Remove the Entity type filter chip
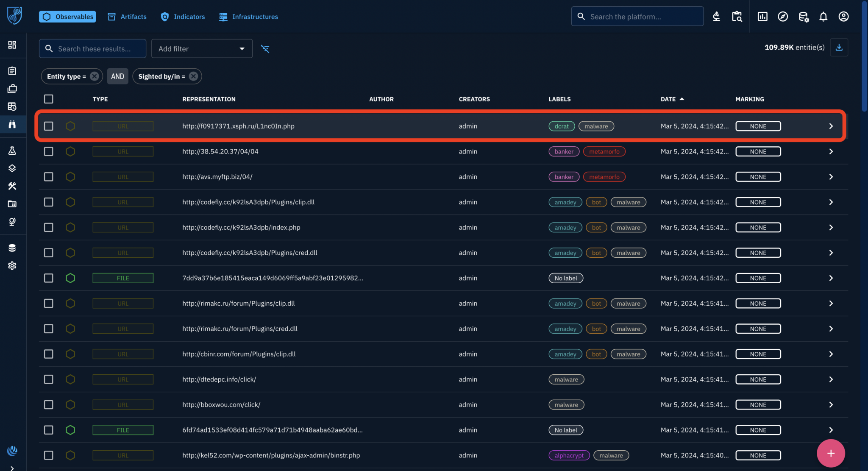 [x=95, y=76]
